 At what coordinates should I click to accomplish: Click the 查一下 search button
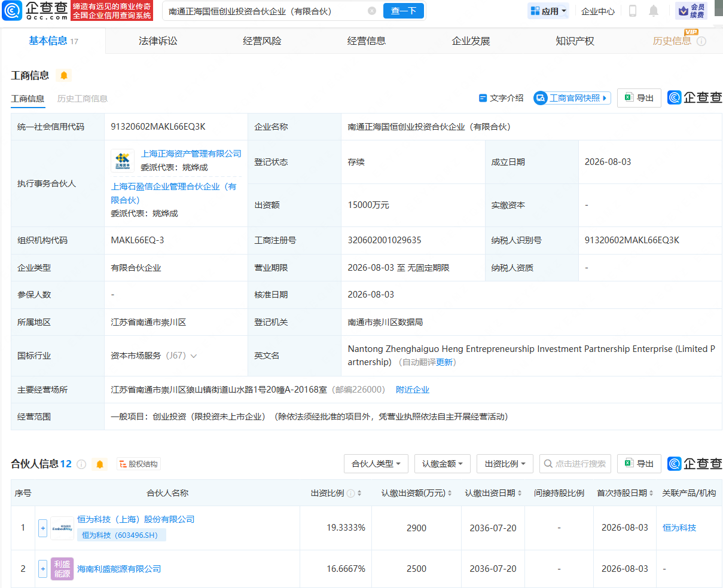404,11
